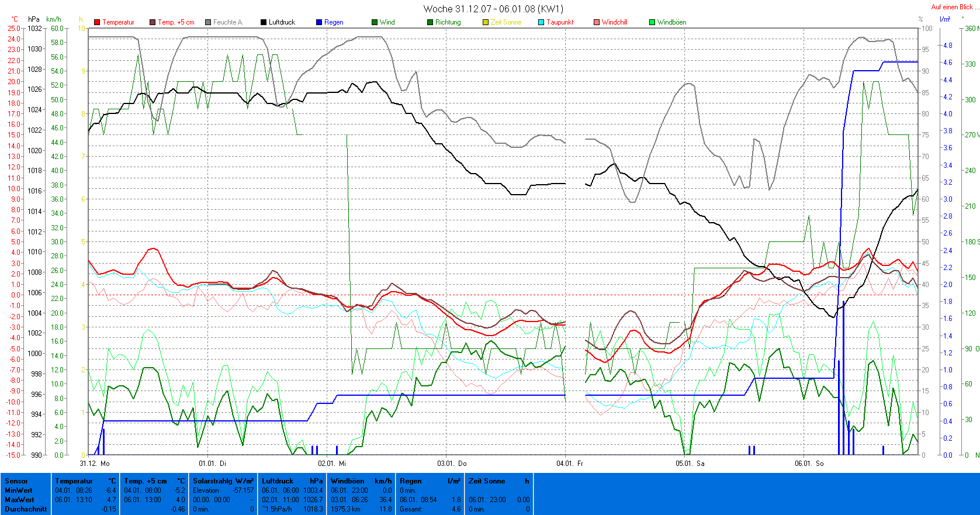Click the pink Windchill legend square
980x515 pixels.
[597, 22]
